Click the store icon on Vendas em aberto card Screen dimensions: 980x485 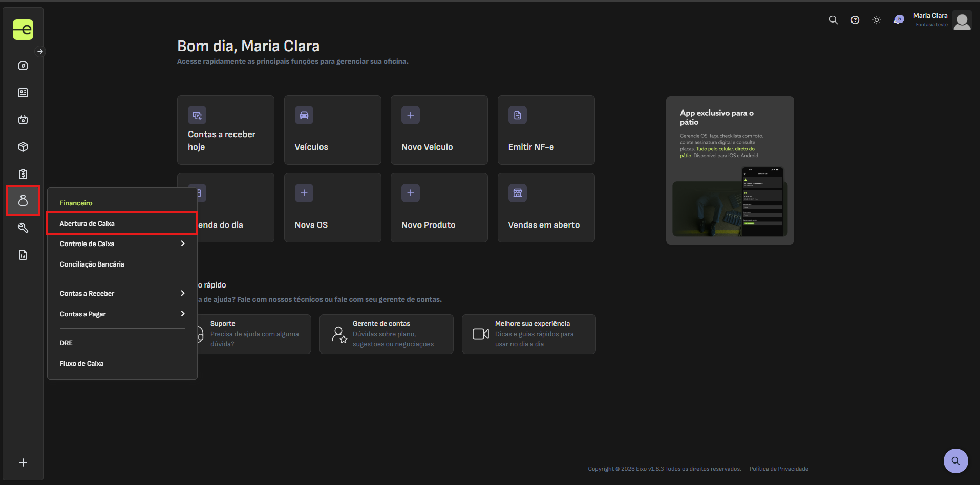(x=518, y=193)
